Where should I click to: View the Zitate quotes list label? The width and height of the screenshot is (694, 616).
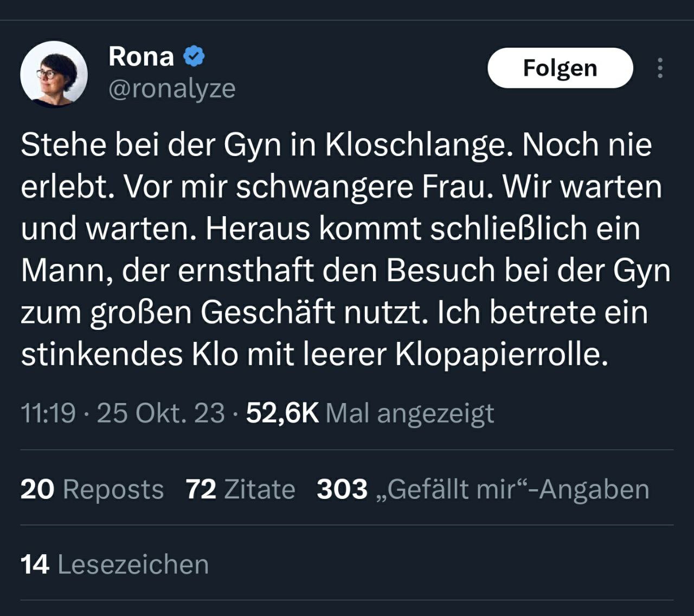coord(260,489)
